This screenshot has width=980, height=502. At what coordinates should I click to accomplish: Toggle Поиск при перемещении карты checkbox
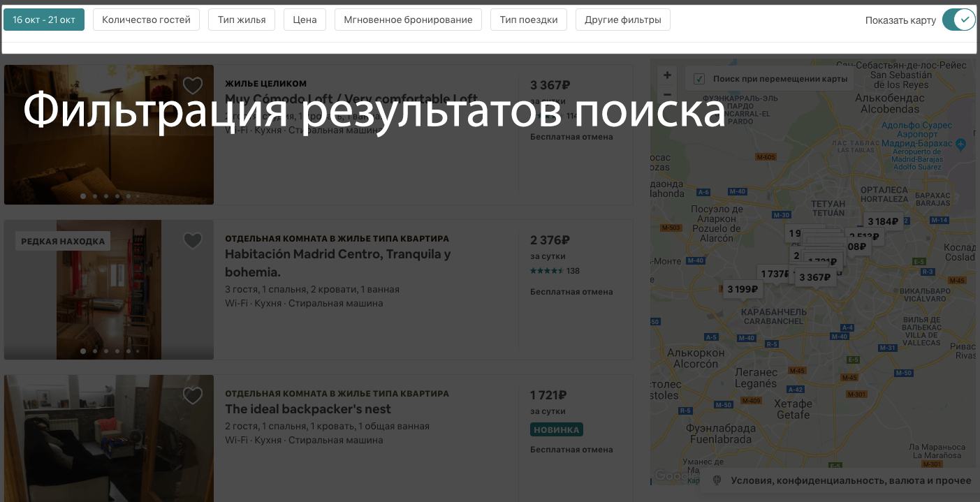[699, 79]
